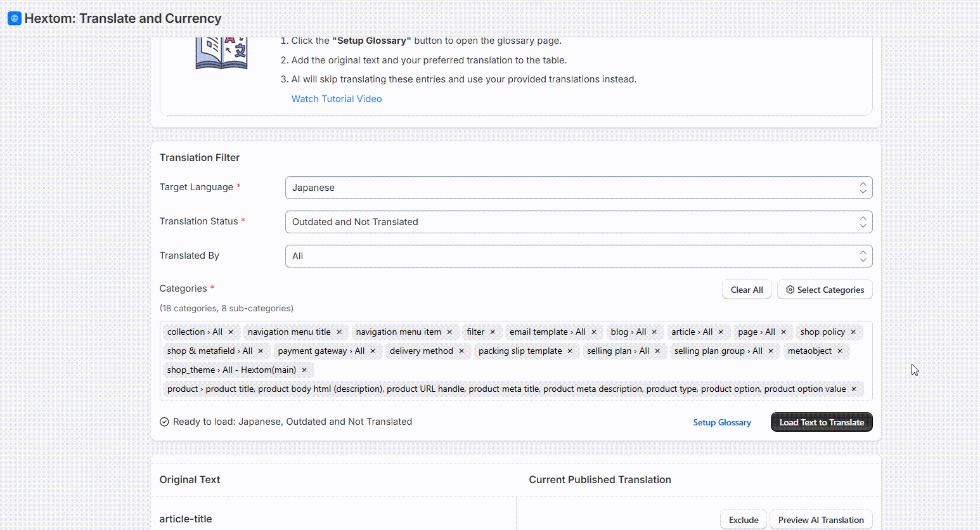Click Current Published Translation column header

tap(600, 479)
